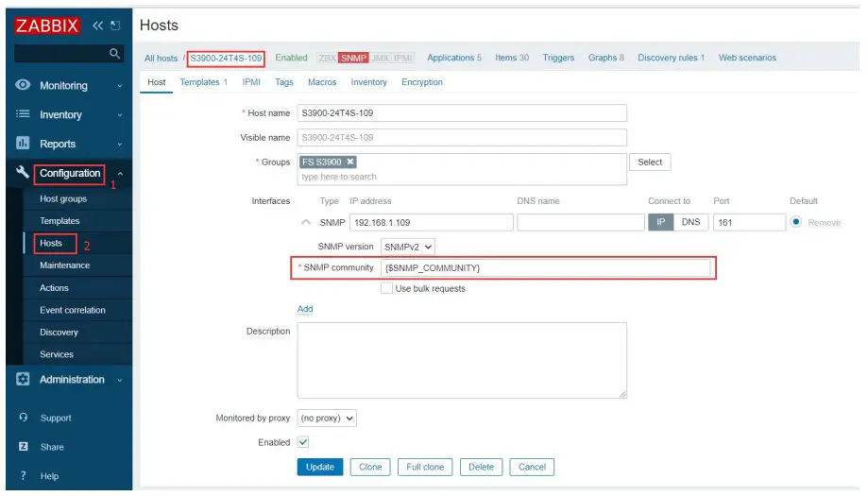Remove FS S3900 group tag
The height and width of the screenshot is (496, 868).
pos(349,162)
